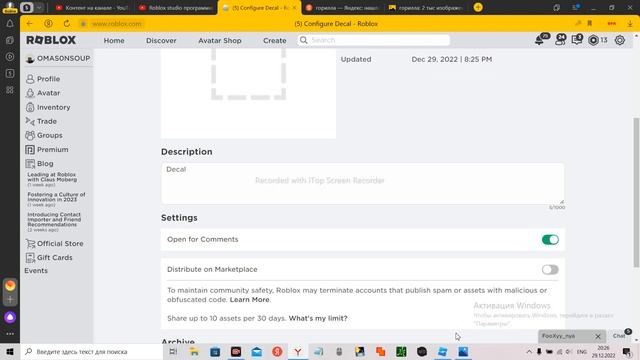Go back using browser back arrow
Image resolution: width=640 pixels, height=360 pixels.
pyautogui.click(x=29, y=24)
